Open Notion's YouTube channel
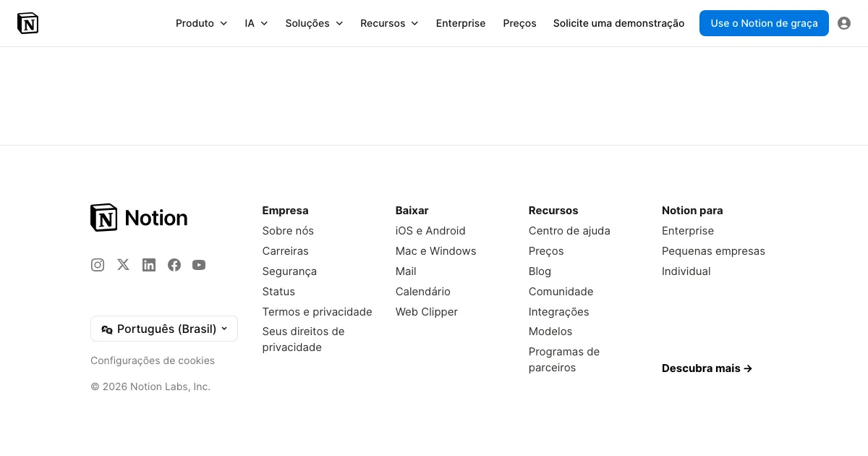The height and width of the screenshot is (456, 868). (x=199, y=265)
